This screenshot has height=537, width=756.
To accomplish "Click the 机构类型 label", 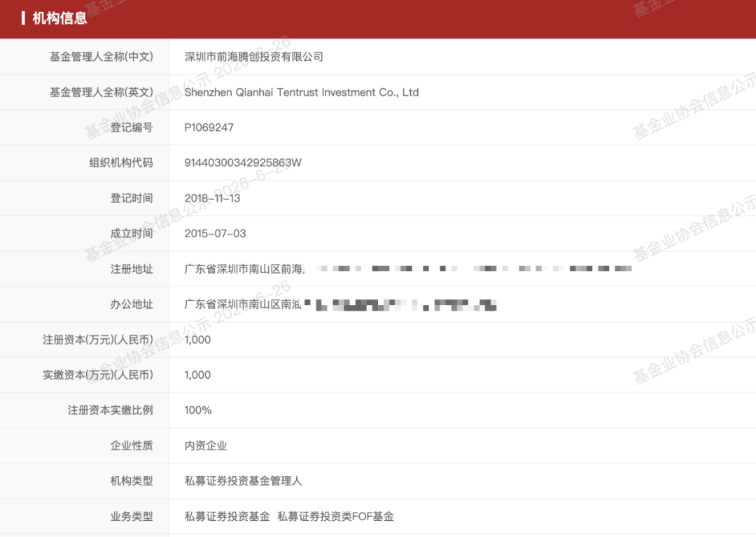I will [x=132, y=481].
